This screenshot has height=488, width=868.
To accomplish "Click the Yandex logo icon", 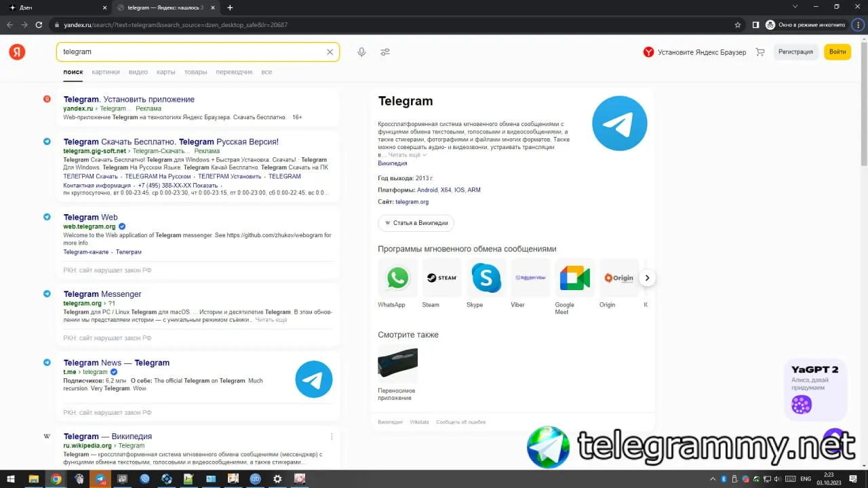I will click(17, 52).
